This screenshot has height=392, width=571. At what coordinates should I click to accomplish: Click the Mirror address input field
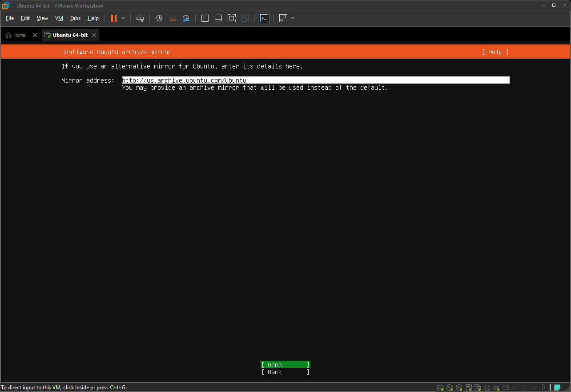pyautogui.click(x=315, y=80)
